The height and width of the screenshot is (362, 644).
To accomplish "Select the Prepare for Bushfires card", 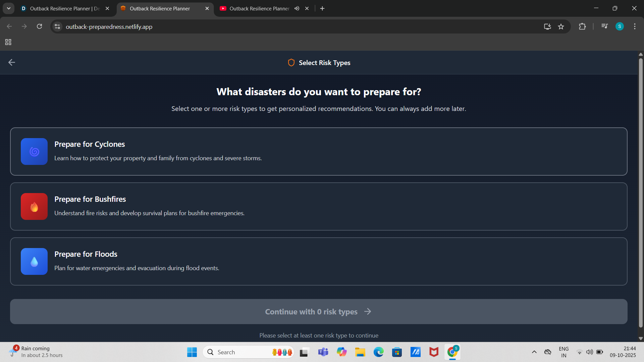I will coord(319,206).
